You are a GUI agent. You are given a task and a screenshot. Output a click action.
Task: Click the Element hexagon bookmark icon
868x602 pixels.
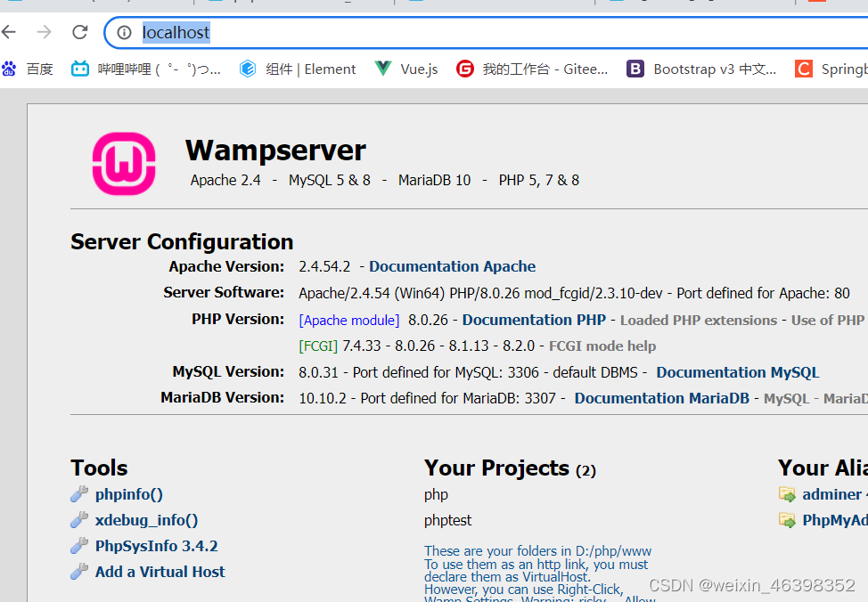click(248, 69)
